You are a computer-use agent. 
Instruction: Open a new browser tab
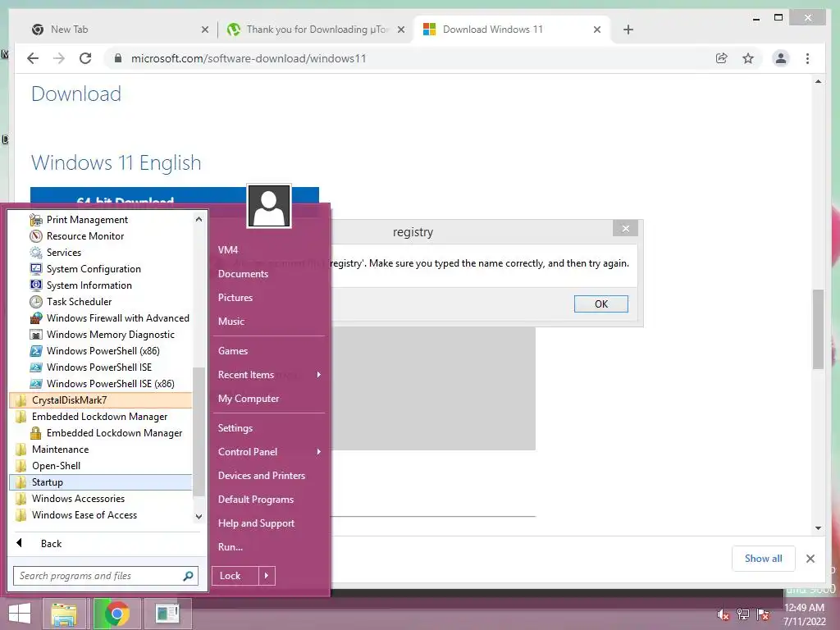[x=628, y=30]
